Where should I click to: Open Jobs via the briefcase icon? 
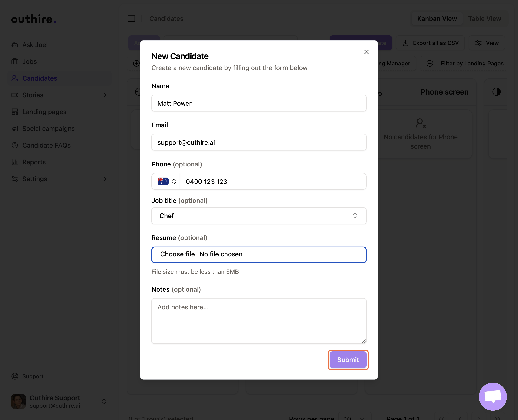point(15,61)
